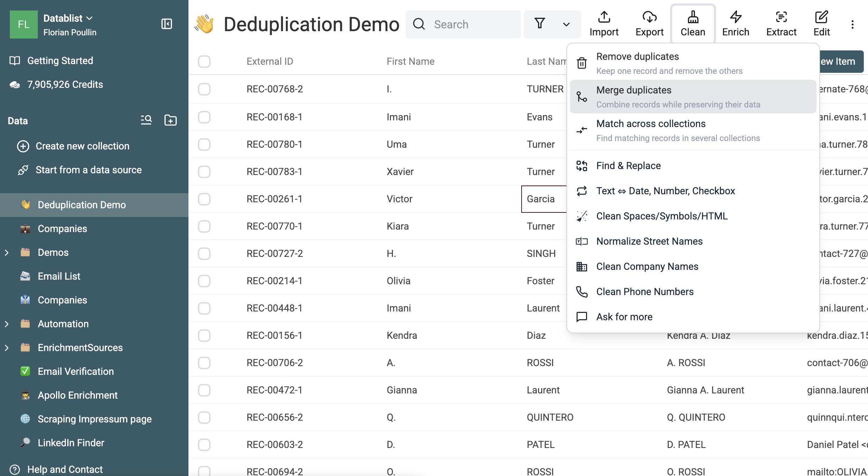
Task: Click the First Name column header
Action: tap(410, 61)
